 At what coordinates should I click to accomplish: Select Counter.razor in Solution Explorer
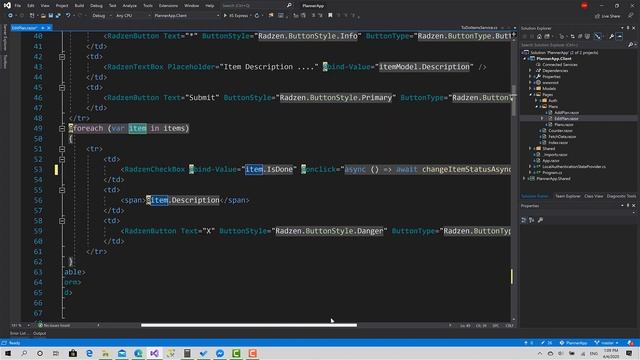click(x=560, y=131)
